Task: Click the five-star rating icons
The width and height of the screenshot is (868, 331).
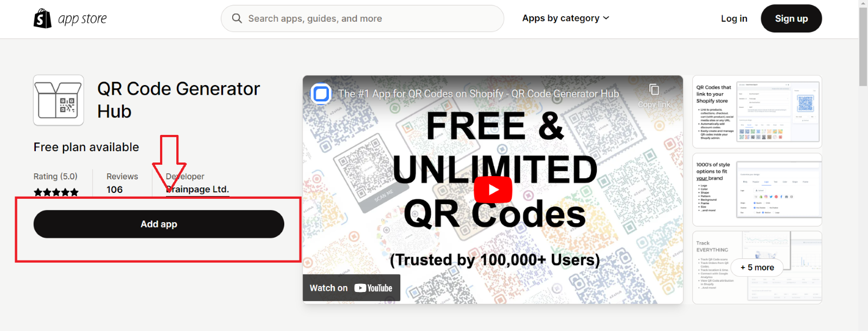Action: click(x=56, y=192)
